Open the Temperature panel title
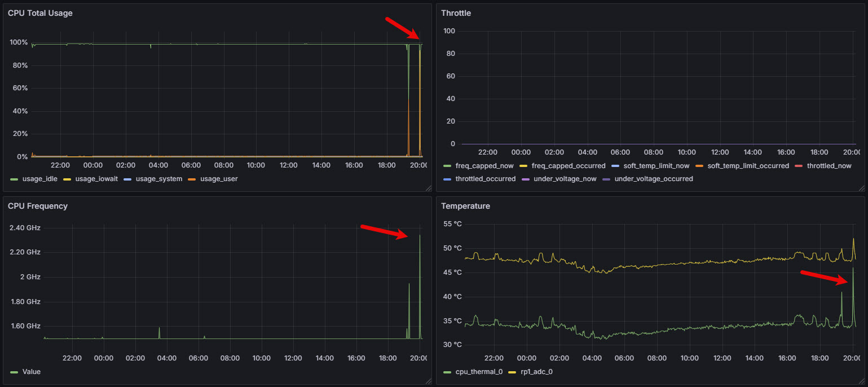Image resolution: width=868 pixels, height=387 pixels. [x=465, y=206]
